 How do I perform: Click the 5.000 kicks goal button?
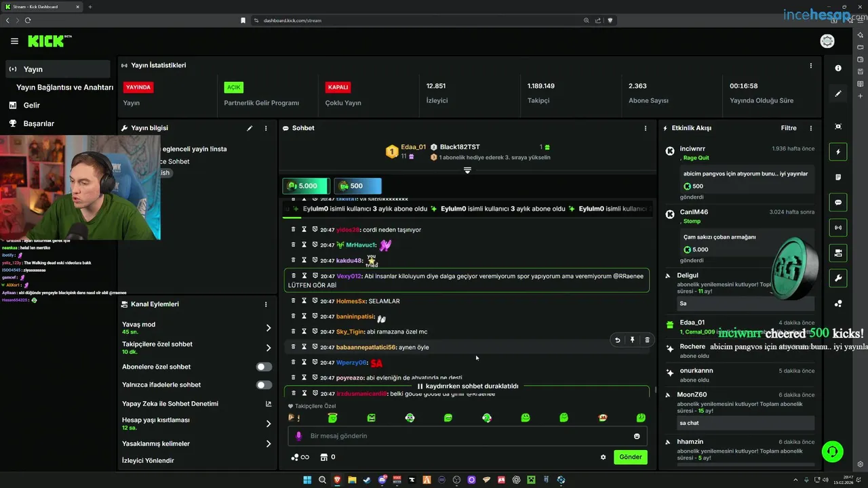(306, 186)
